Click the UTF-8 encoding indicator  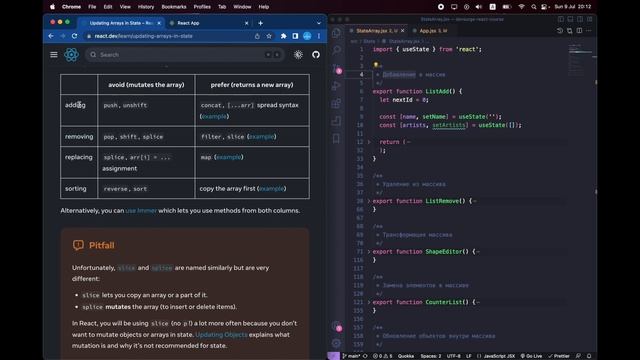coord(453,356)
